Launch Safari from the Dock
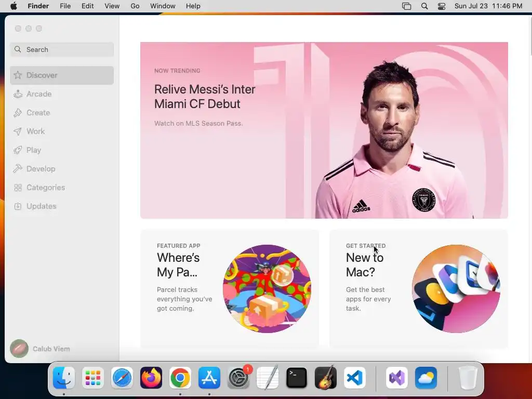This screenshot has width=532, height=399. pos(122,378)
